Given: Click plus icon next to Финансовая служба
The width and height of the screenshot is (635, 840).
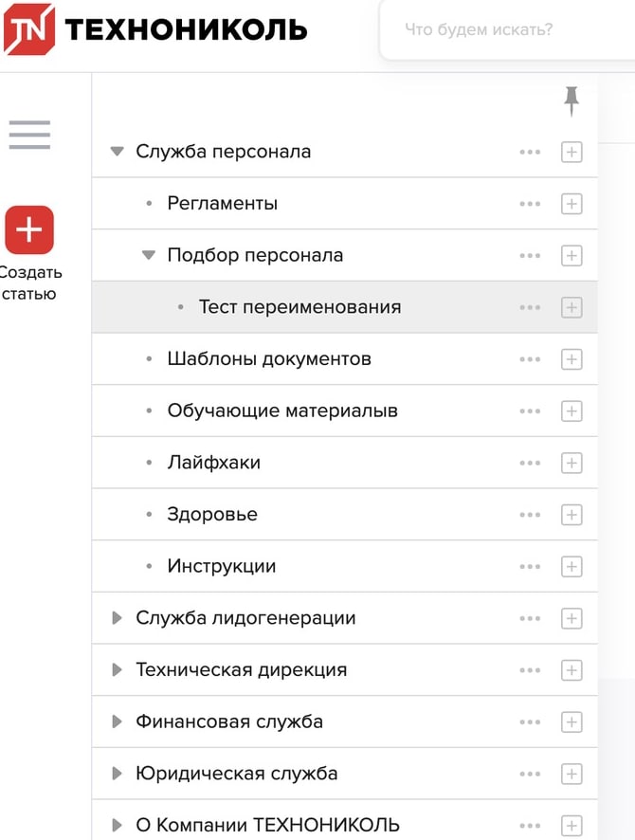Looking at the screenshot, I should pos(571,721).
